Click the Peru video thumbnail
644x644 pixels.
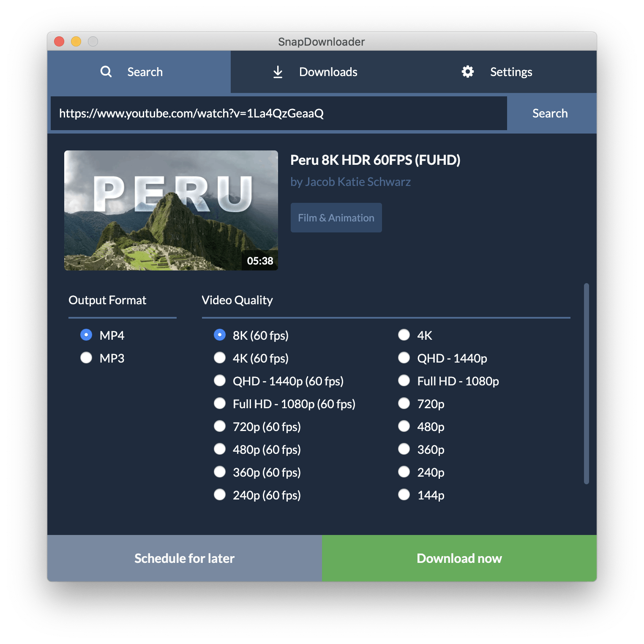[171, 210]
